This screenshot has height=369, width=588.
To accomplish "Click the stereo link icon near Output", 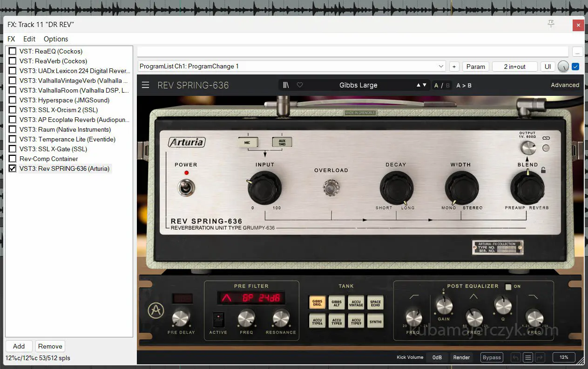I will (x=546, y=138).
